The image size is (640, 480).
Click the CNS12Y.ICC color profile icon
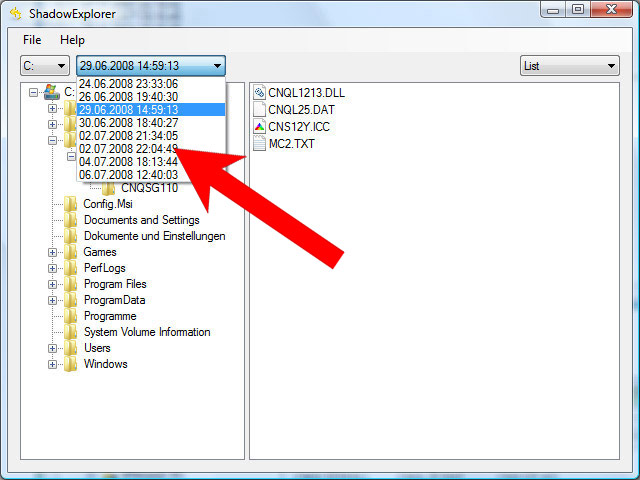259,127
